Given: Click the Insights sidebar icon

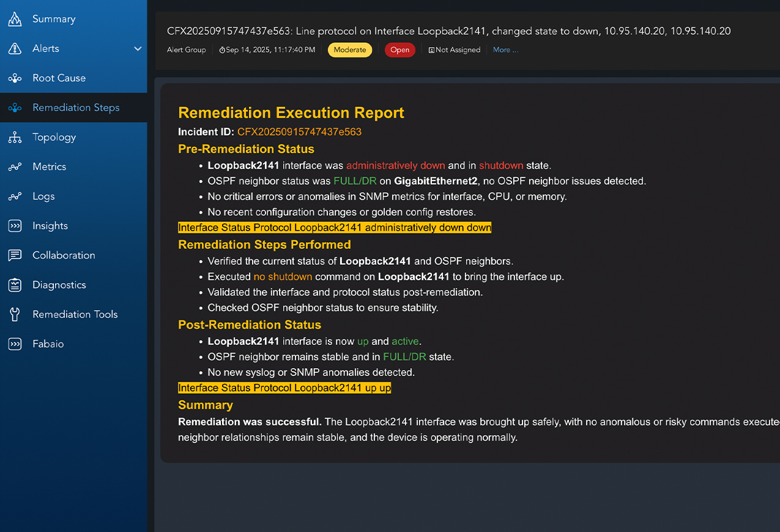Looking at the screenshot, I should point(15,226).
